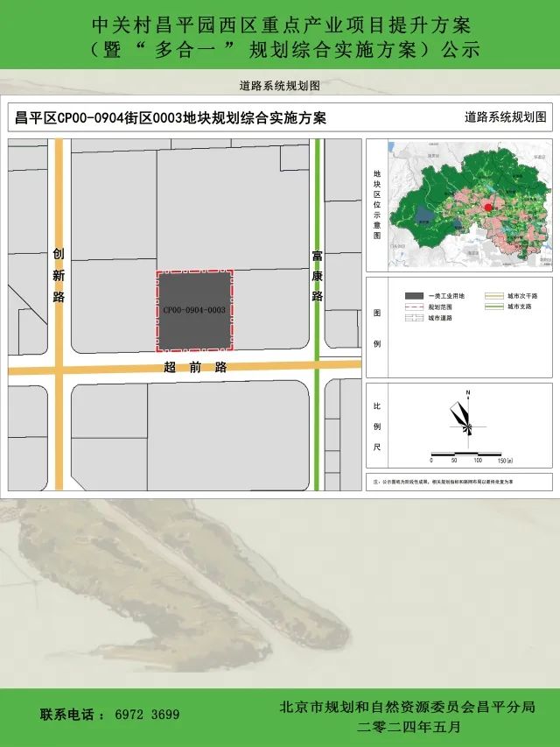The height and width of the screenshot is (747, 560).
Task: Click the red location dot on overview map
Action: 487,208
